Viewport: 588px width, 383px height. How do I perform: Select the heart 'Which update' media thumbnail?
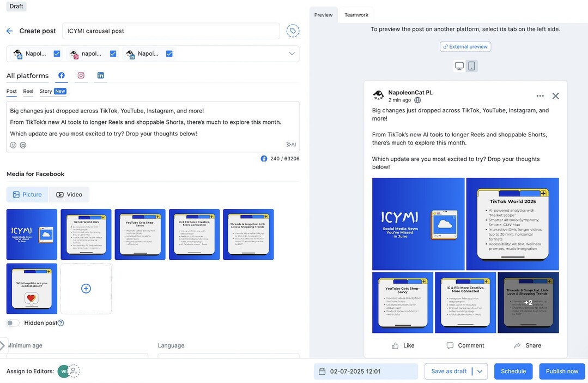32,289
